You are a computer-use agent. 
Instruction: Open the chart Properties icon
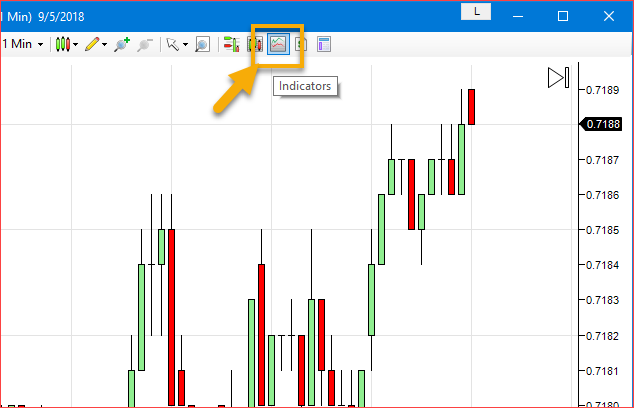pyautogui.click(x=324, y=44)
